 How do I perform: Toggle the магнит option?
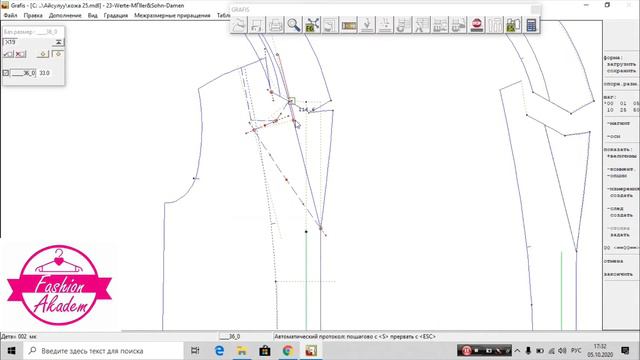(x=619, y=123)
